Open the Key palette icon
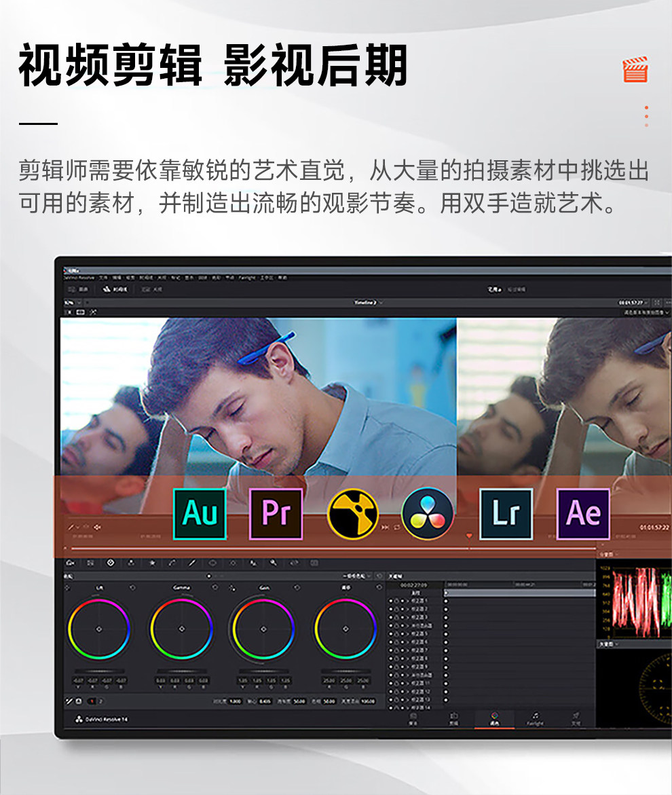Screen dimensions: 672x795 point(273,563)
